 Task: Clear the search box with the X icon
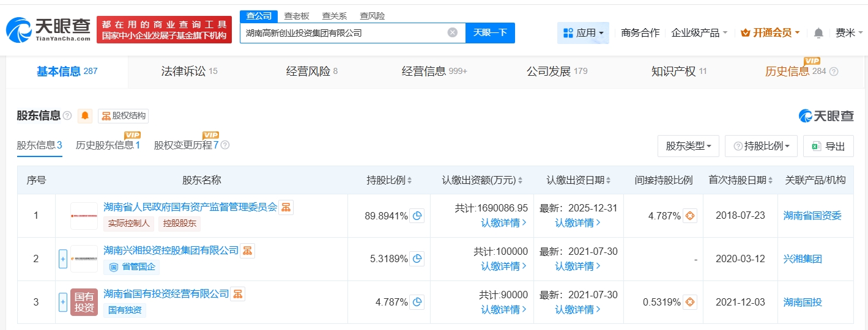click(452, 33)
